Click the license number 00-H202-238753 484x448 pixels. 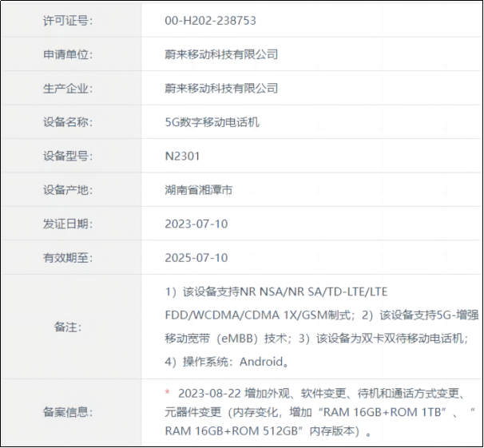tap(210, 21)
